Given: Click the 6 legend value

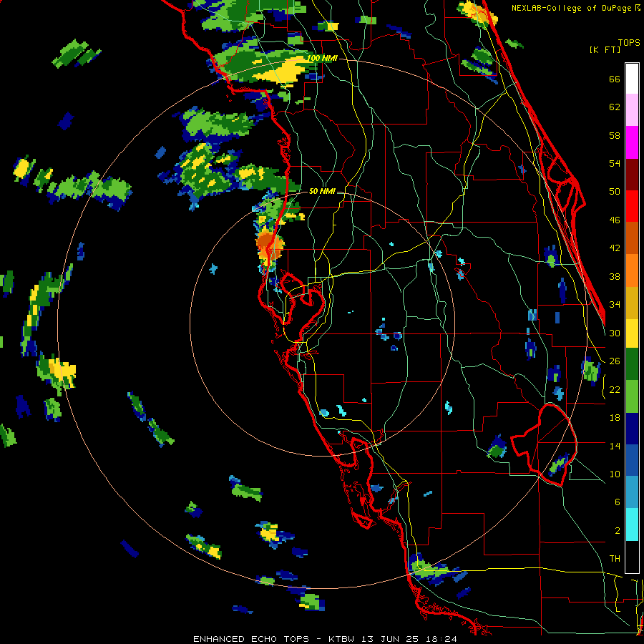Looking at the screenshot, I should pos(618,502).
